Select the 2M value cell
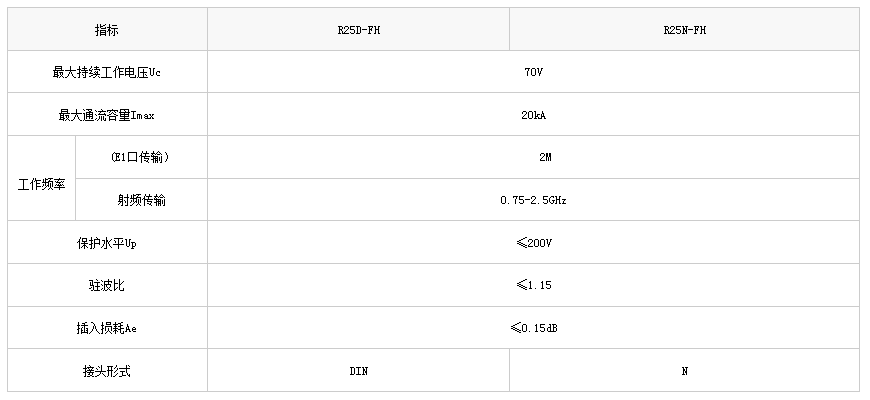Screen dimensions: 870x400 click(545, 158)
